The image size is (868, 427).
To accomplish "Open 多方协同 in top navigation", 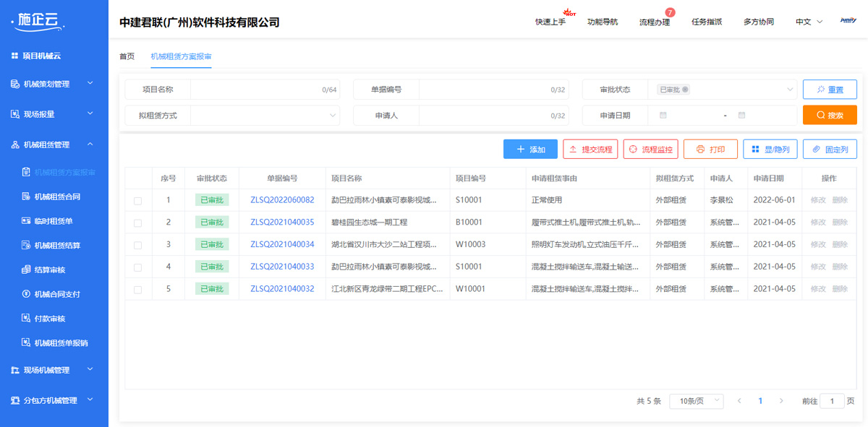I will click(x=759, y=22).
